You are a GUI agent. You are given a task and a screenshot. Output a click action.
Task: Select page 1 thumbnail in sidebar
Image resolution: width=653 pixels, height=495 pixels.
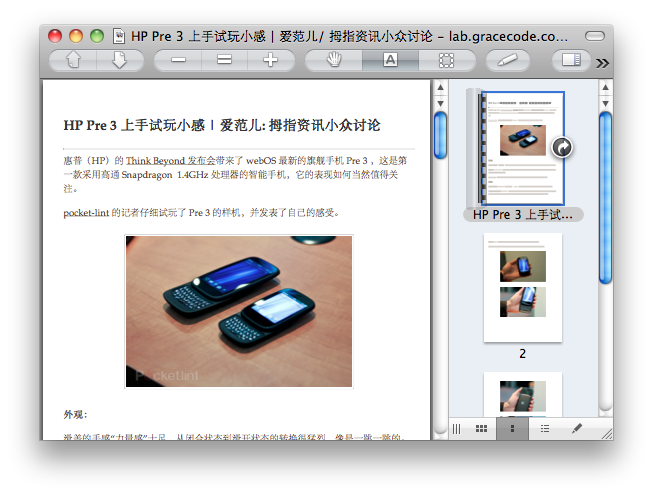pos(523,149)
